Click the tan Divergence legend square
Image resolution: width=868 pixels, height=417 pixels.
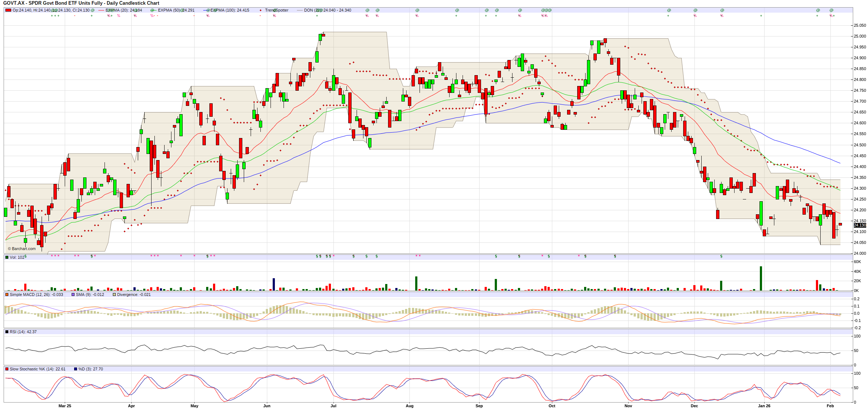(x=114, y=295)
